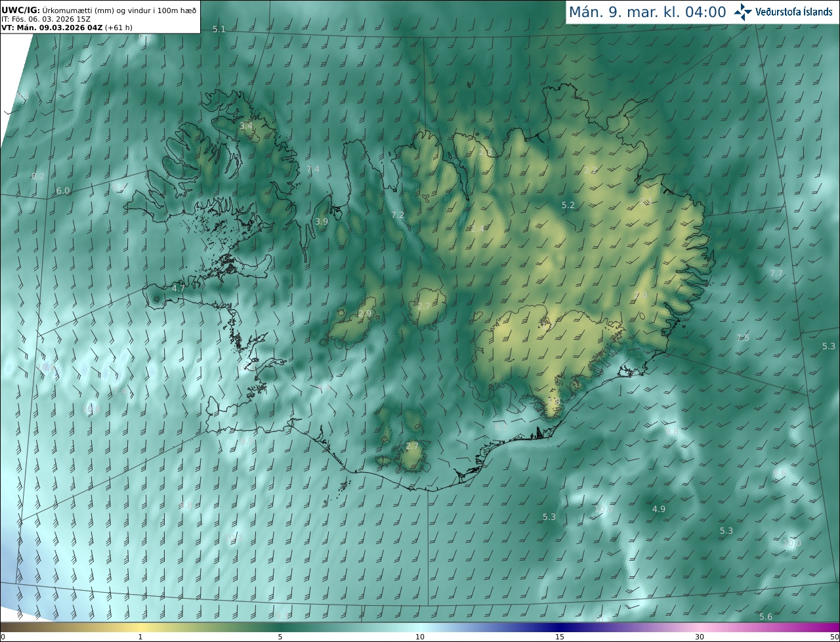This screenshot has height=642, width=840.
Task: Click the 2.4 value label on the map
Action: tap(477, 228)
